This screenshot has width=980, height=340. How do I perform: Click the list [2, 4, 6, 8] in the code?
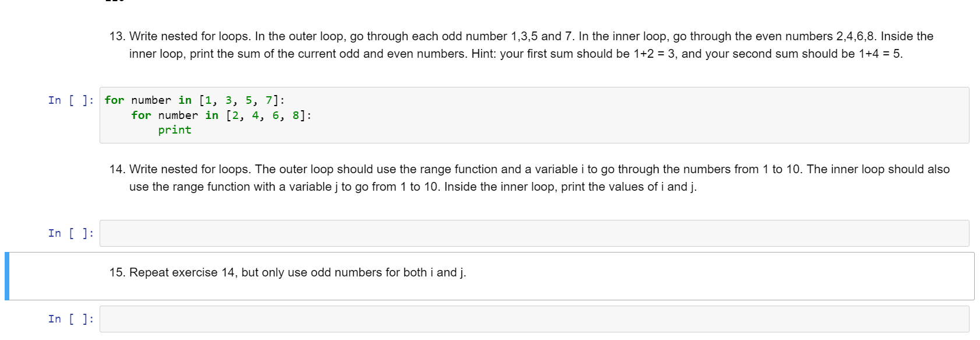coord(268,115)
